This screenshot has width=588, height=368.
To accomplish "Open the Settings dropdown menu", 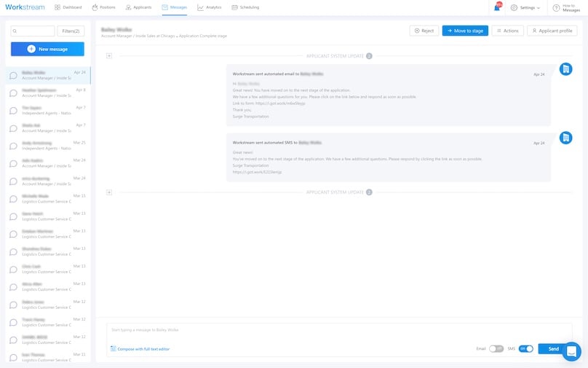I will pyautogui.click(x=526, y=7).
